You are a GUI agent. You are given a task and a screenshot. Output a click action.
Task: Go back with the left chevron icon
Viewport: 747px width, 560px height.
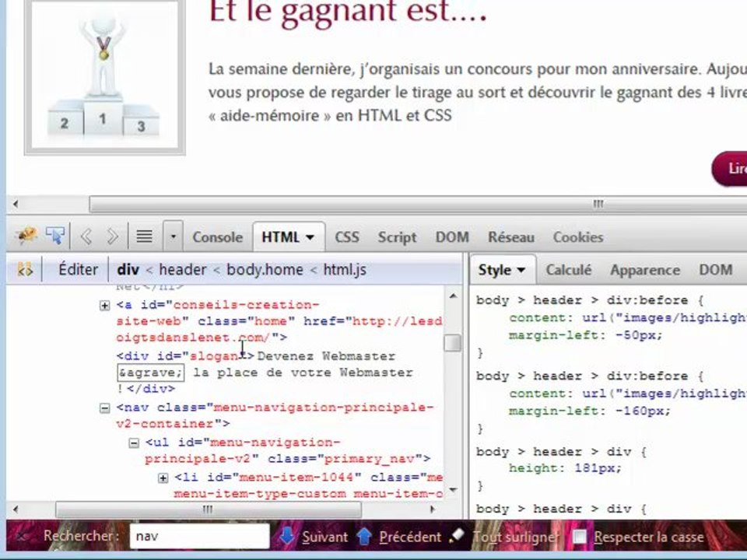click(86, 236)
